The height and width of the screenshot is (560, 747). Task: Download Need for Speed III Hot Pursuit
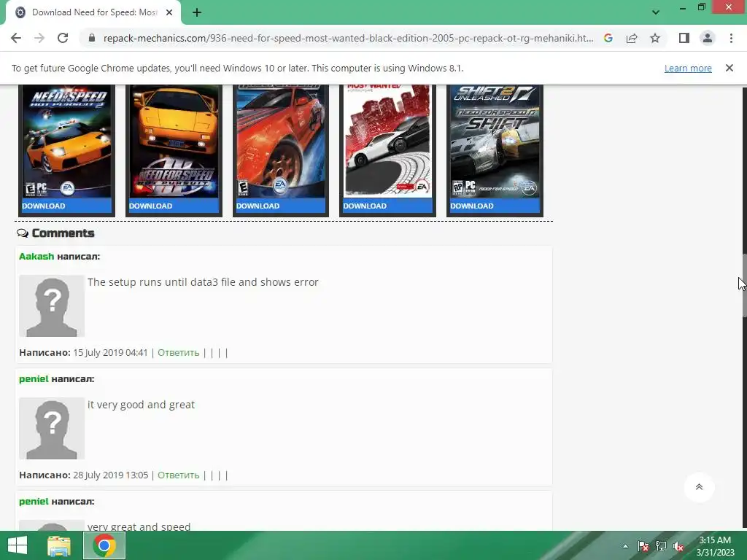coord(150,206)
